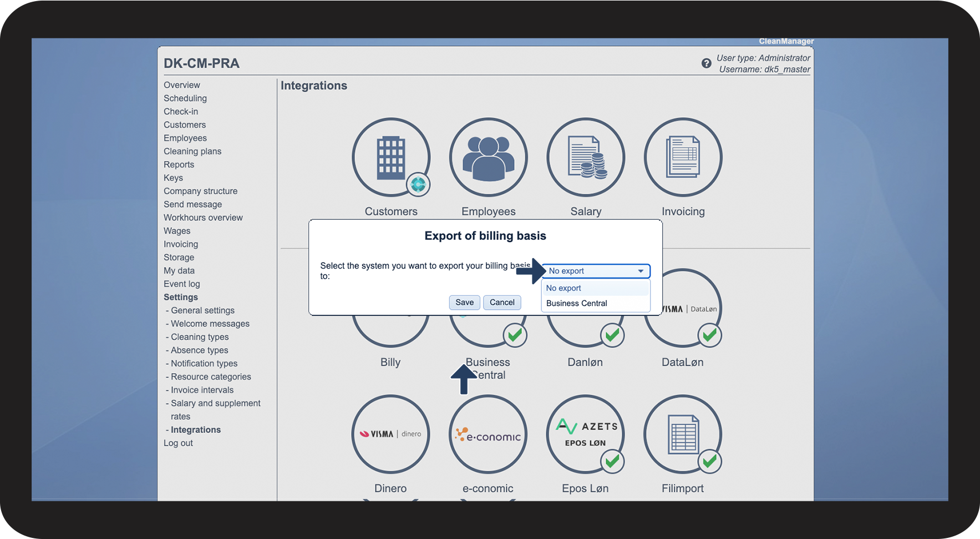Click Log out in the sidebar
Screen dimensions: 980x539
(178, 443)
